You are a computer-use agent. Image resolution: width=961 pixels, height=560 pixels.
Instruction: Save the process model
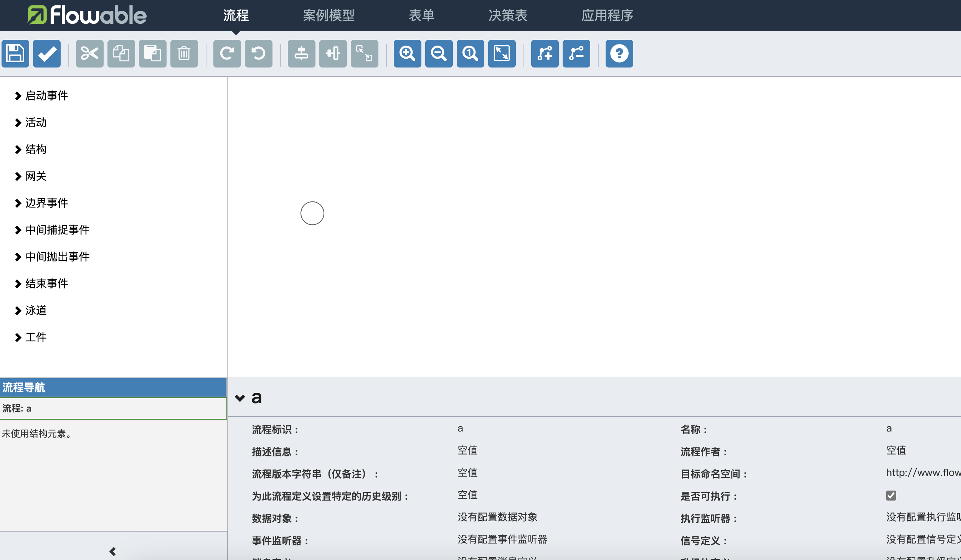15,54
